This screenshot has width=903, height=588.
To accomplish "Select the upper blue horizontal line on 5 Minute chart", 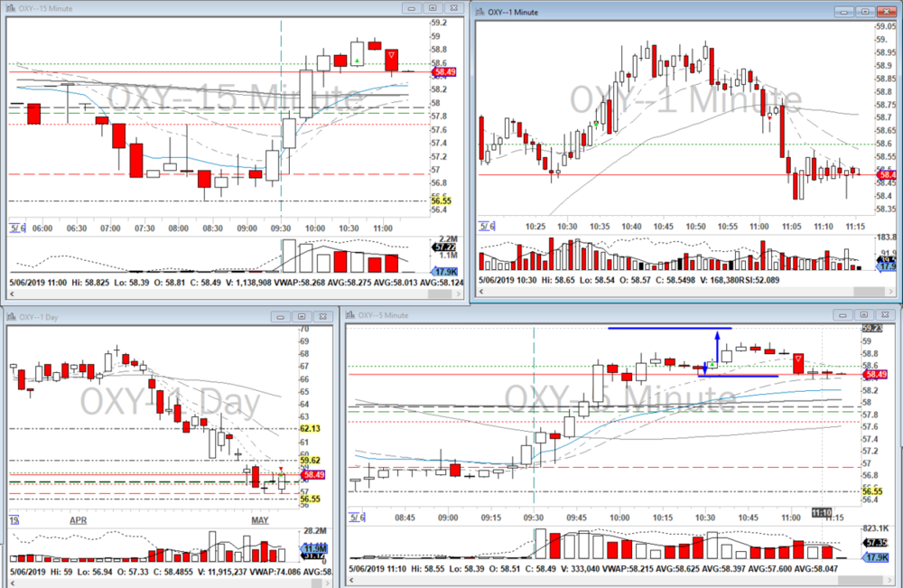I will [x=668, y=328].
